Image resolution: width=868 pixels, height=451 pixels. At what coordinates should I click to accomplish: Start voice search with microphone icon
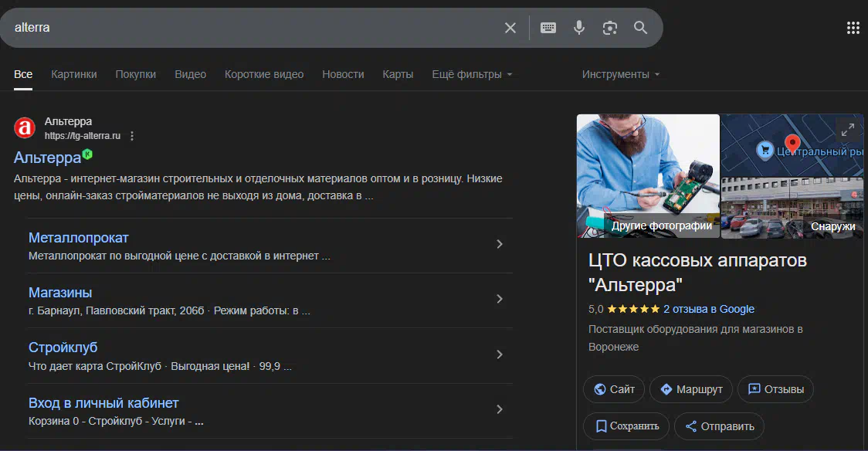point(579,28)
